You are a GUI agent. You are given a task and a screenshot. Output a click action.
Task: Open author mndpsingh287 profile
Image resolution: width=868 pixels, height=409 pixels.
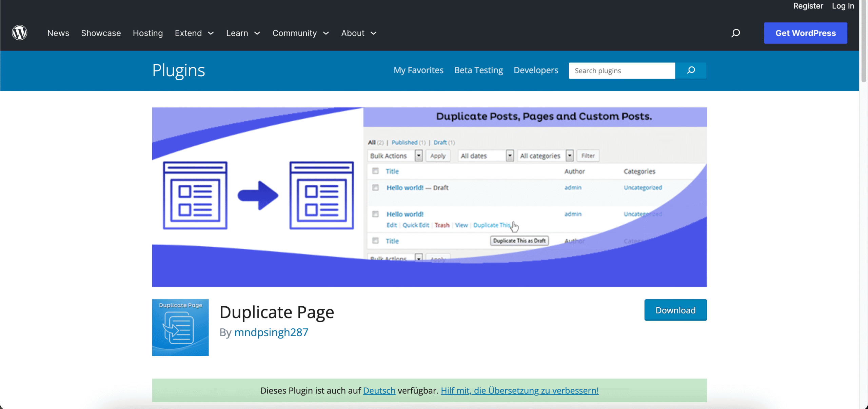click(x=271, y=332)
